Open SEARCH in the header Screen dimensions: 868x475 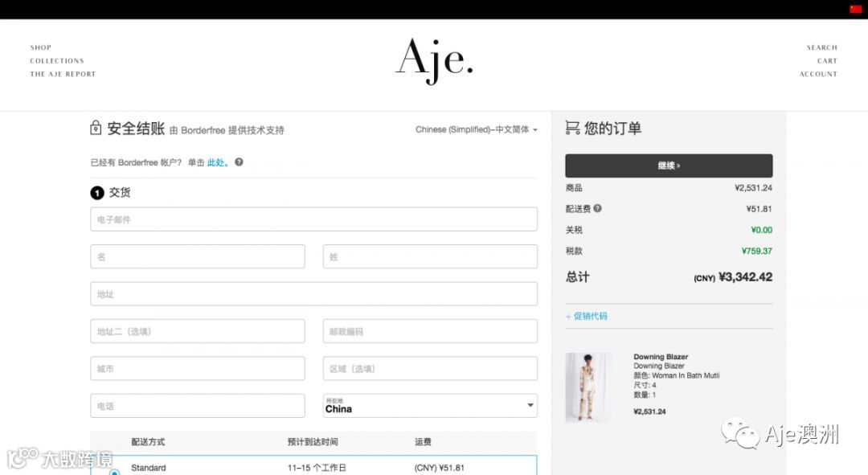click(821, 47)
